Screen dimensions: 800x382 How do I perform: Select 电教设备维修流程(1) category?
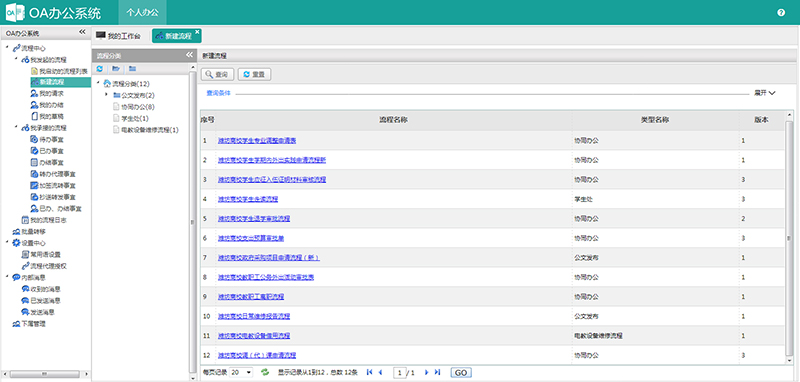coord(150,130)
